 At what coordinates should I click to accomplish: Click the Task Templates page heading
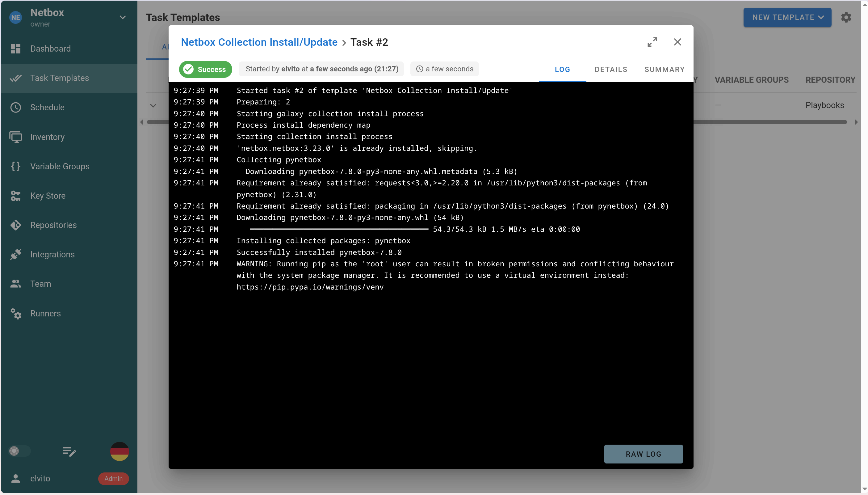pos(183,17)
